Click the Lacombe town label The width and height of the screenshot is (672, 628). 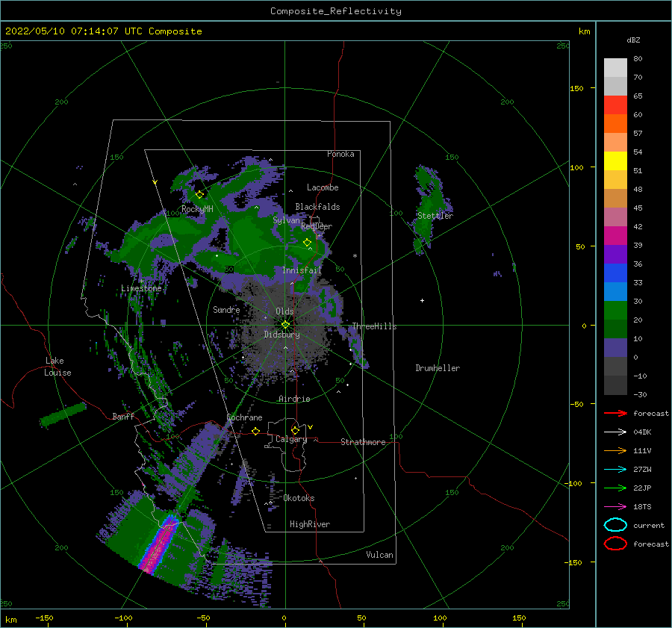(x=323, y=187)
